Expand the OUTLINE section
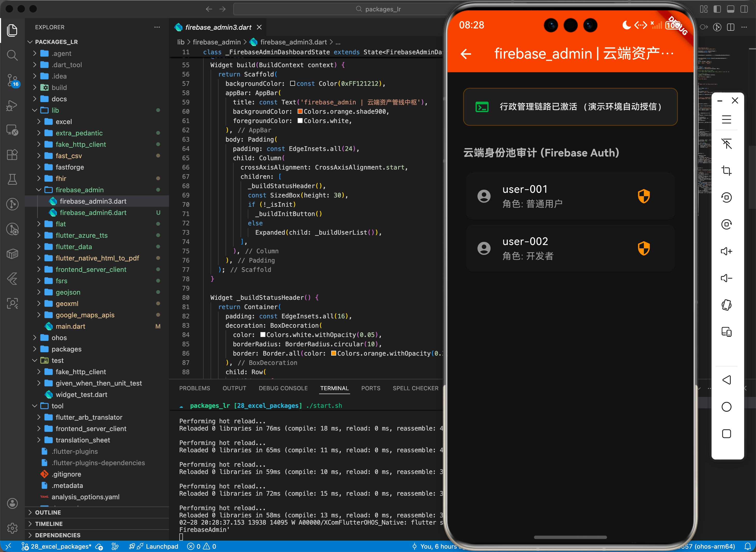 coord(97,512)
